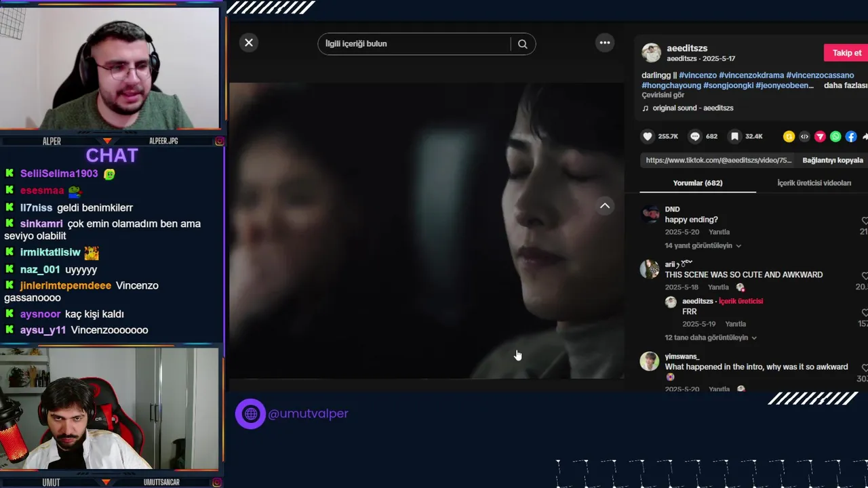This screenshot has width=868, height=488.
Task: Click chat username sinkamri
Action: [x=41, y=224]
